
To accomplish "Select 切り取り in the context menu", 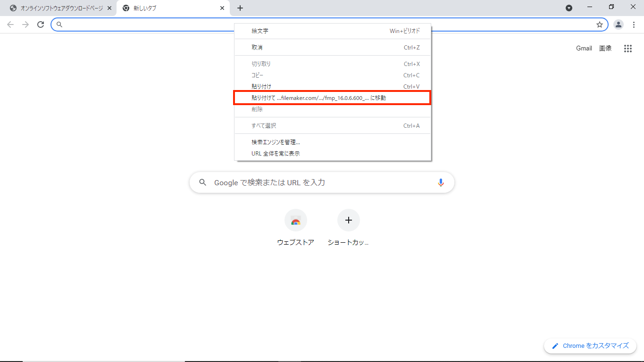I will pyautogui.click(x=333, y=64).
